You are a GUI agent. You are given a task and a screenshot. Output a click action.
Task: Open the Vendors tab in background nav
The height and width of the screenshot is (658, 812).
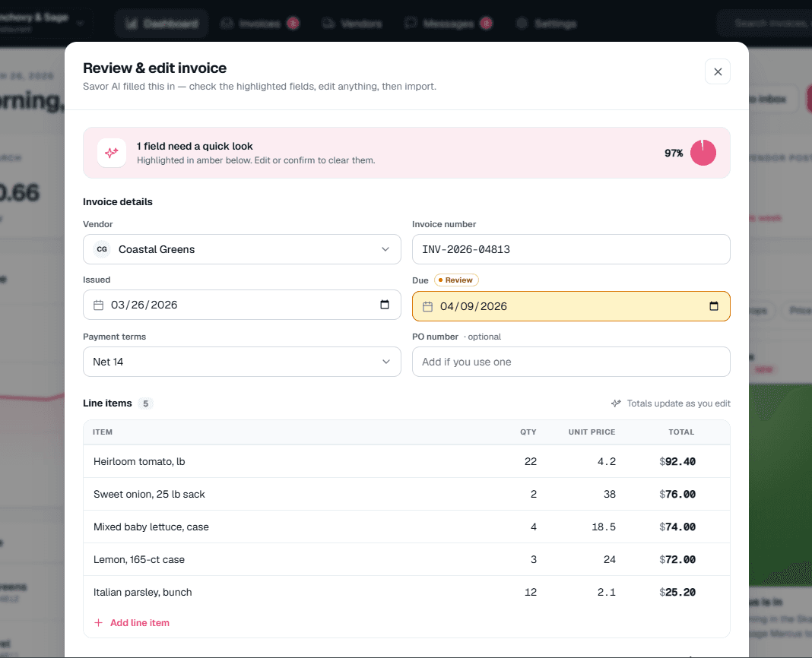[x=352, y=24]
